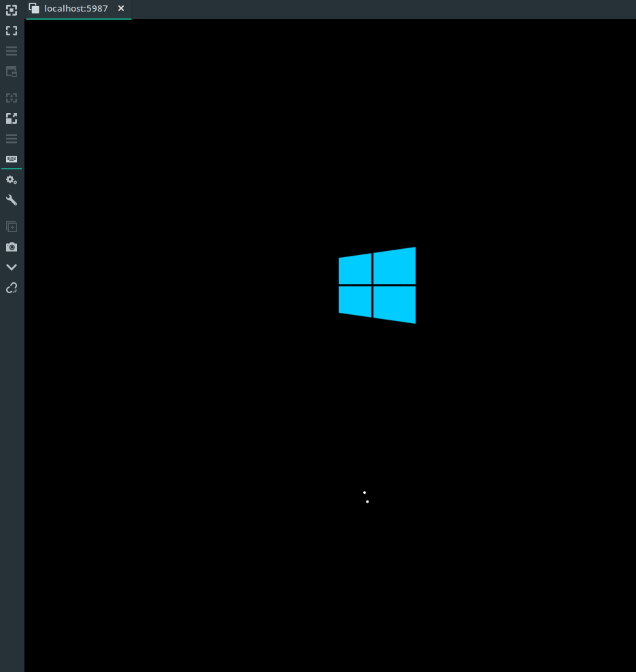Screen dimensions: 636x672
Task: Toggle fullscreen mode in the sidebar
Action: point(11,31)
